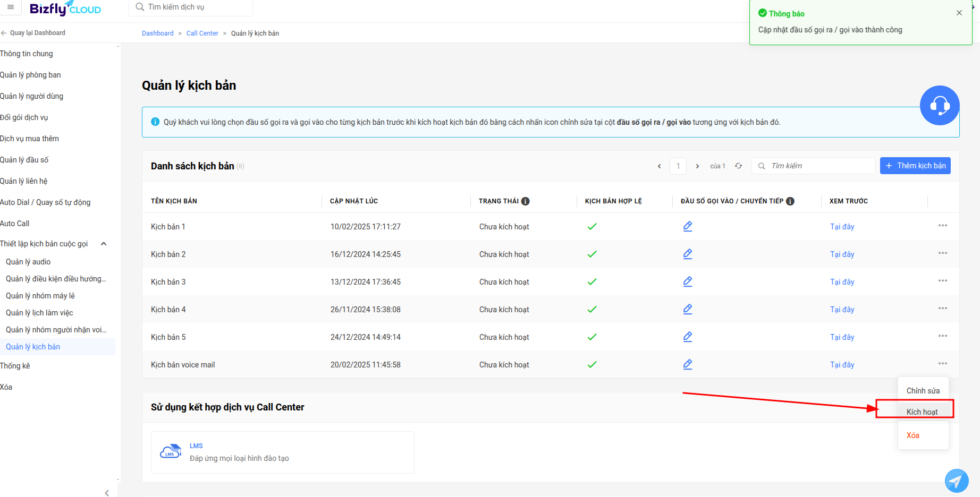Open more options for Kịch bản 4
The width and height of the screenshot is (980, 497).
(943, 309)
